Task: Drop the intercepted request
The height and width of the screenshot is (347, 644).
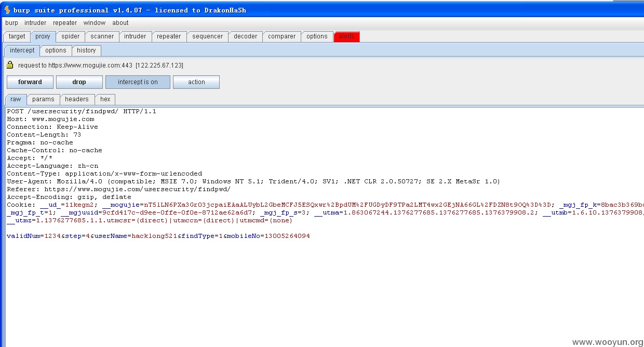Action: tap(79, 82)
